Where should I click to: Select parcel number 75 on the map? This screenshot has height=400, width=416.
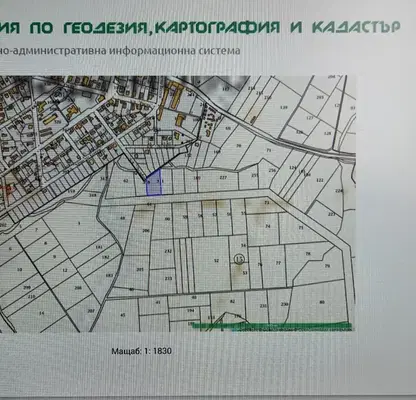click(301, 228)
